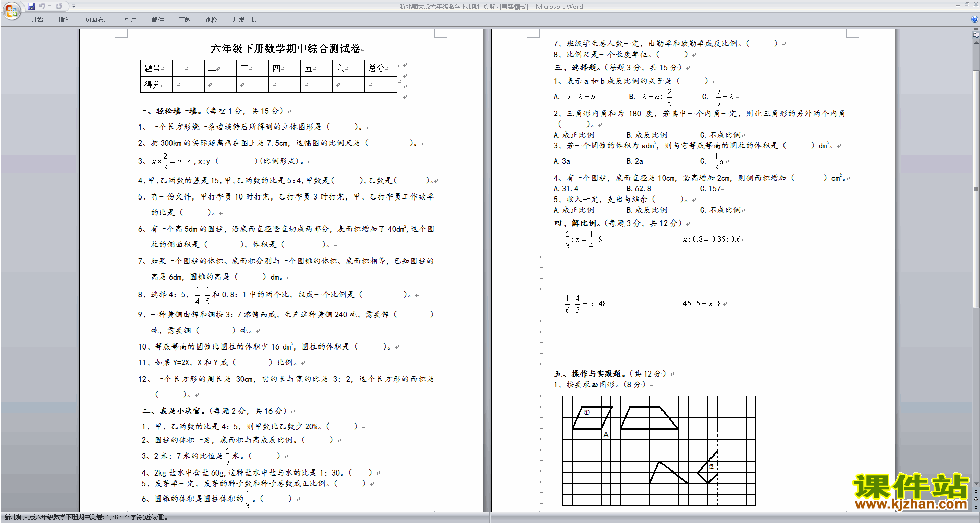This screenshot has height=523, width=980.
Task: Click the option A. 3a
Action: coord(562,161)
